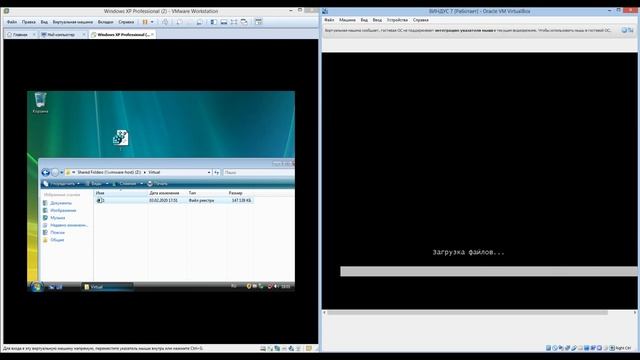Click the refresh button beside the address bar
This screenshot has width=640, height=360.
click(216, 173)
